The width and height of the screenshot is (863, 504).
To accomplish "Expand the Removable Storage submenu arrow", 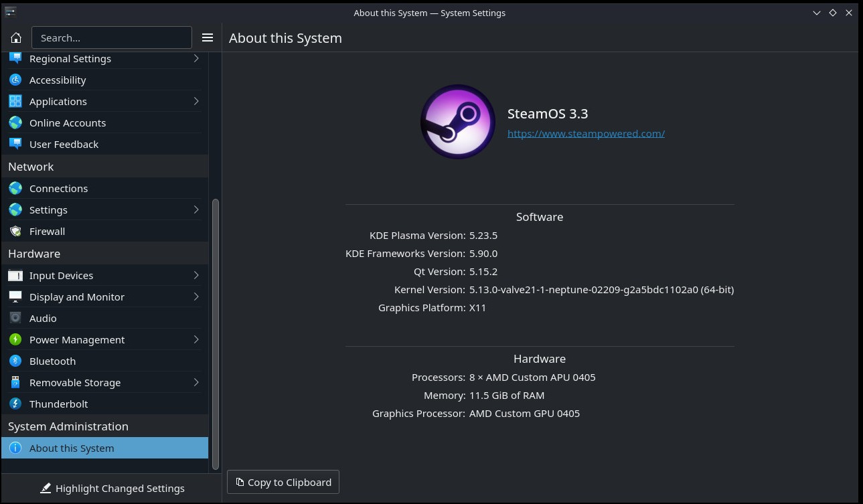I will 196,382.
